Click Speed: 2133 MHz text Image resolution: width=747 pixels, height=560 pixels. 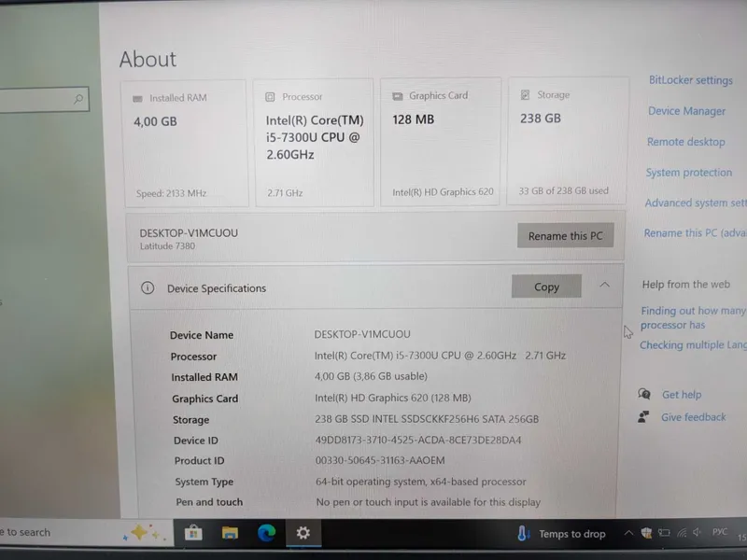[171, 194]
